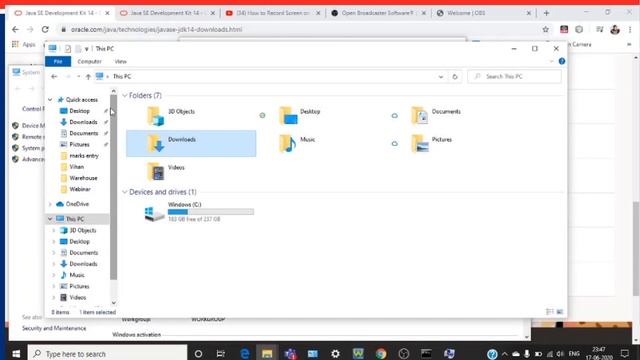Image resolution: width=640 pixels, height=360 pixels.
Task: Open Settings gear on taskbar
Action: [335, 353]
